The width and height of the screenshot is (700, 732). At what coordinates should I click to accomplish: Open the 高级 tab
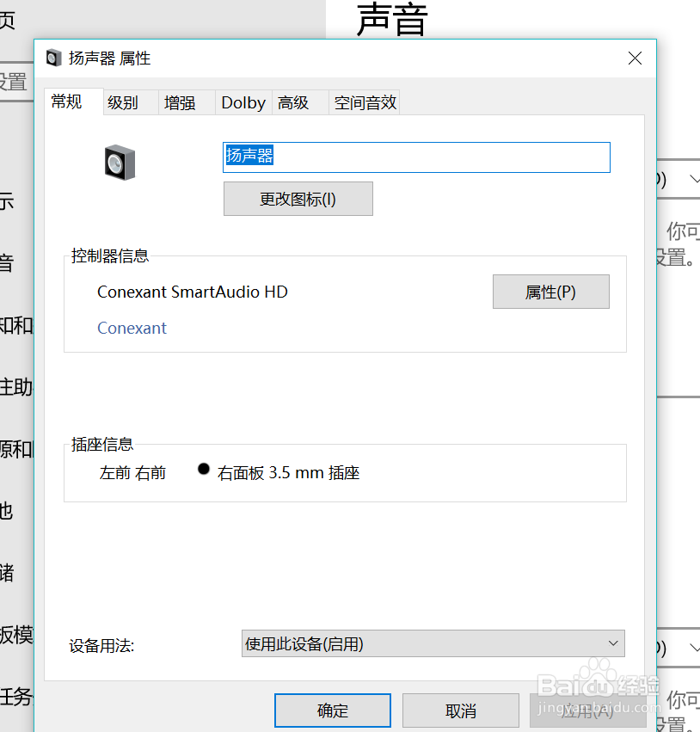(x=300, y=102)
